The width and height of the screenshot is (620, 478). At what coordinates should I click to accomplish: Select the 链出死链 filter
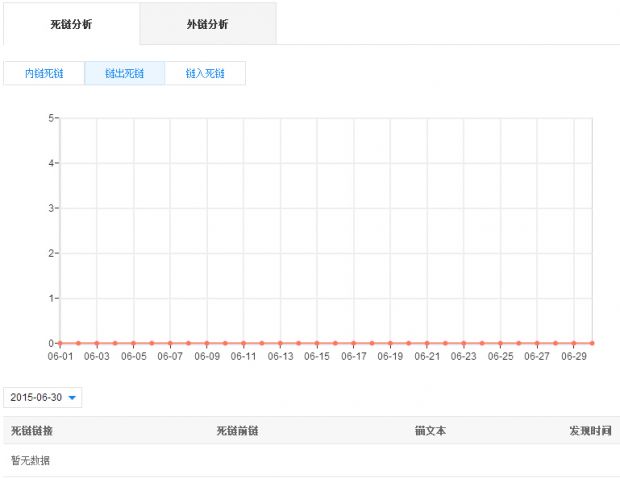point(124,73)
